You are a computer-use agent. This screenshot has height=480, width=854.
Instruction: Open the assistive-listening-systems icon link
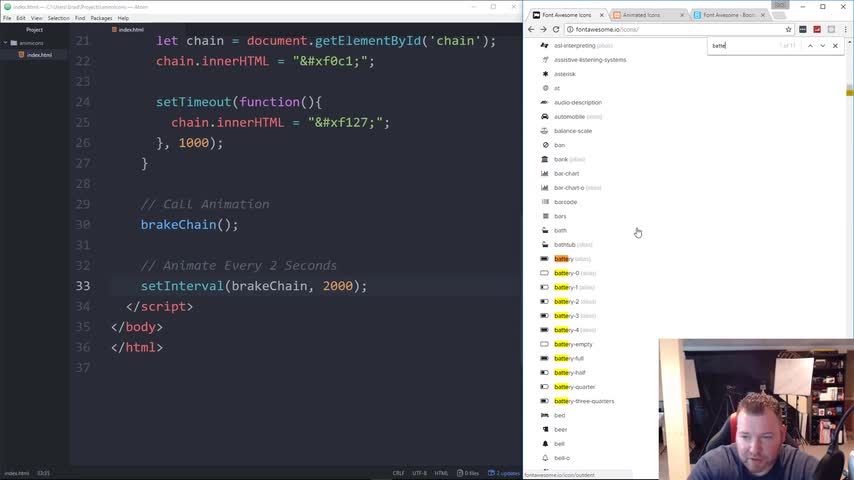tap(590, 60)
